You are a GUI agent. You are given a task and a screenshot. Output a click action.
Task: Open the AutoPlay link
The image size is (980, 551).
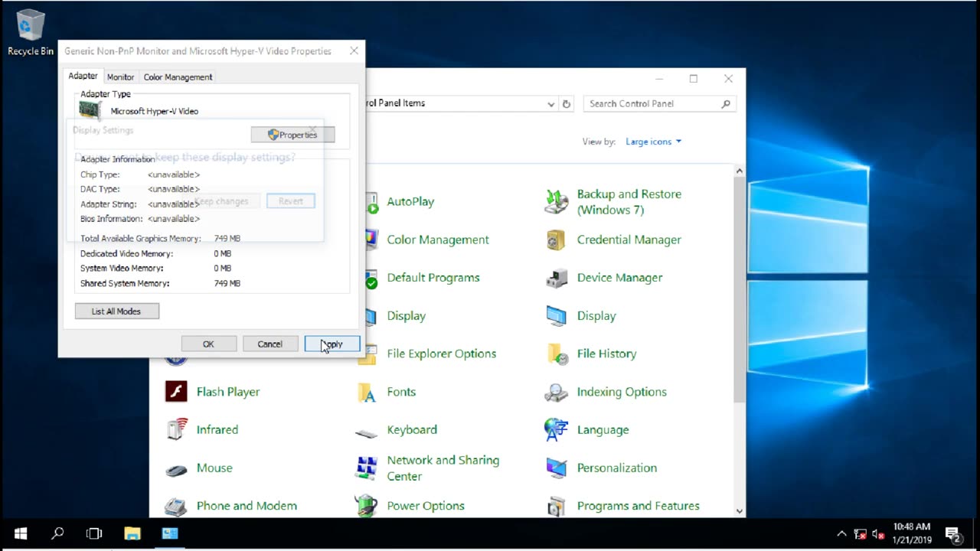(x=410, y=201)
